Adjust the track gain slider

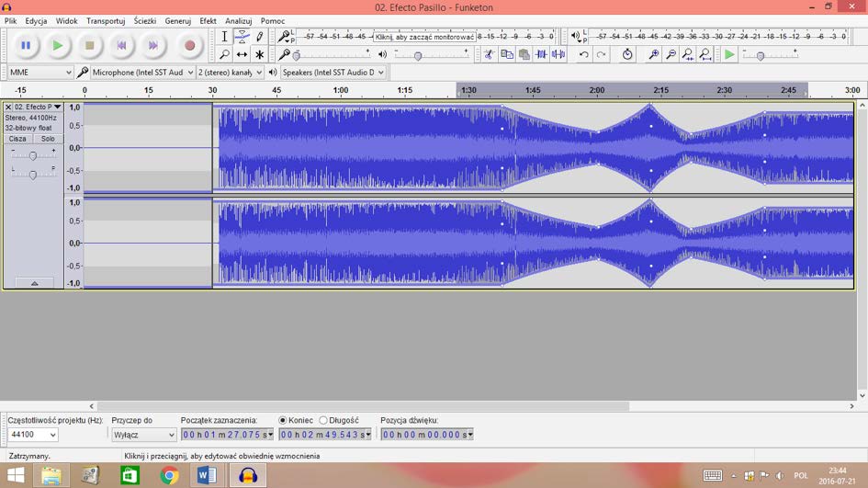[x=33, y=155]
